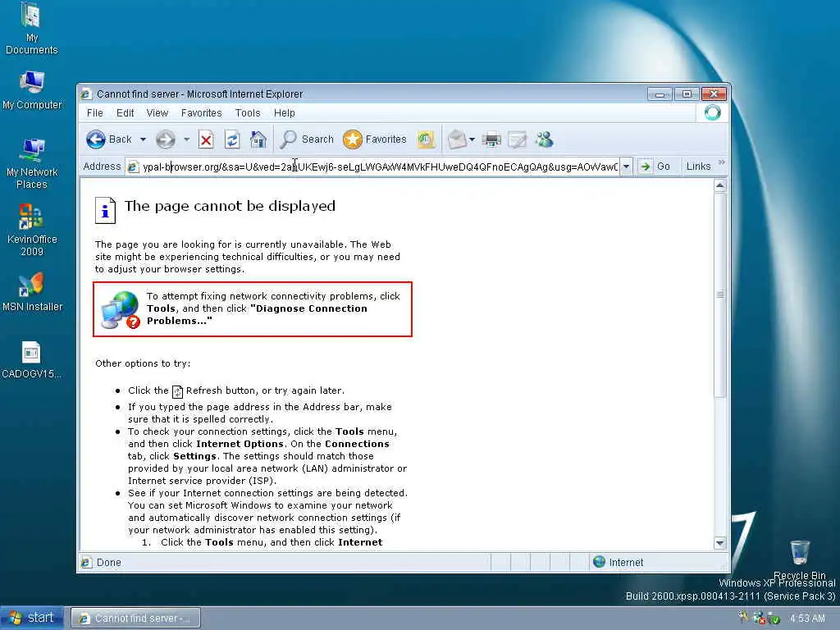Click the History toolbar icon
This screenshot has width=840, height=630.
coord(426,139)
